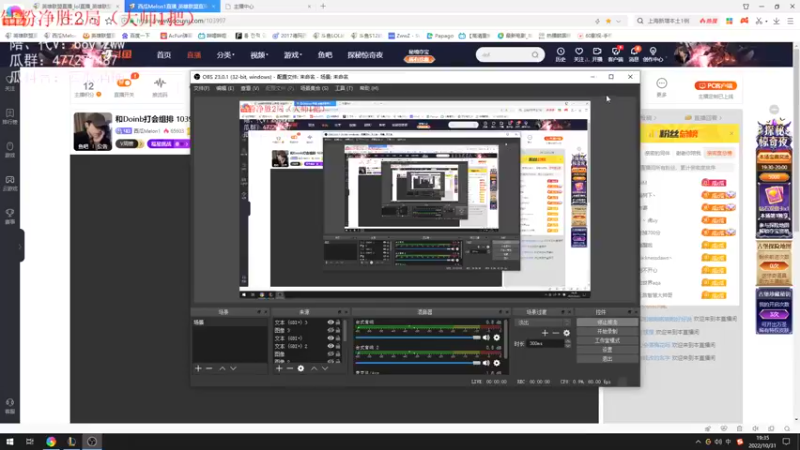The width and height of the screenshot is (800, 450).
Task: Open Douyu follow heart icon
Action: coord(579,54)
